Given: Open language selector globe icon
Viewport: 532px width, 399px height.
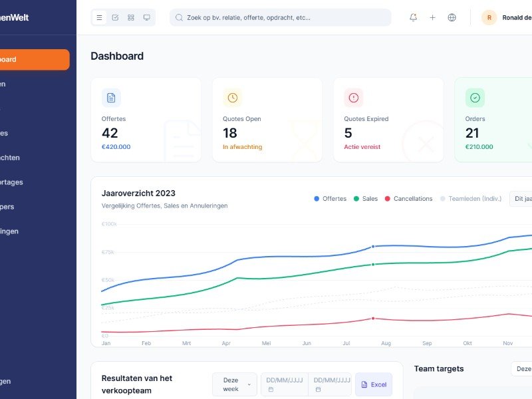Looking at the screenshot, I should coord(452,17).
